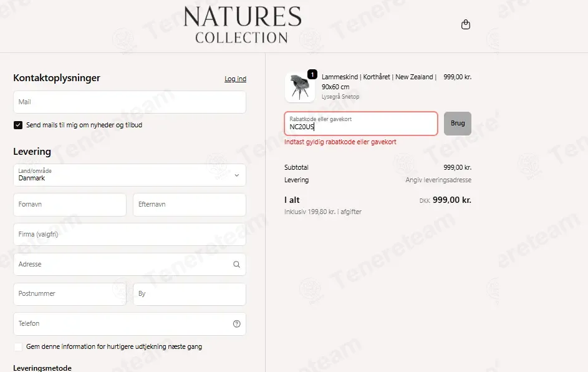Click the Angiv leveringsadresse text
Screen dimensions: 588x372
click(438, 180)
